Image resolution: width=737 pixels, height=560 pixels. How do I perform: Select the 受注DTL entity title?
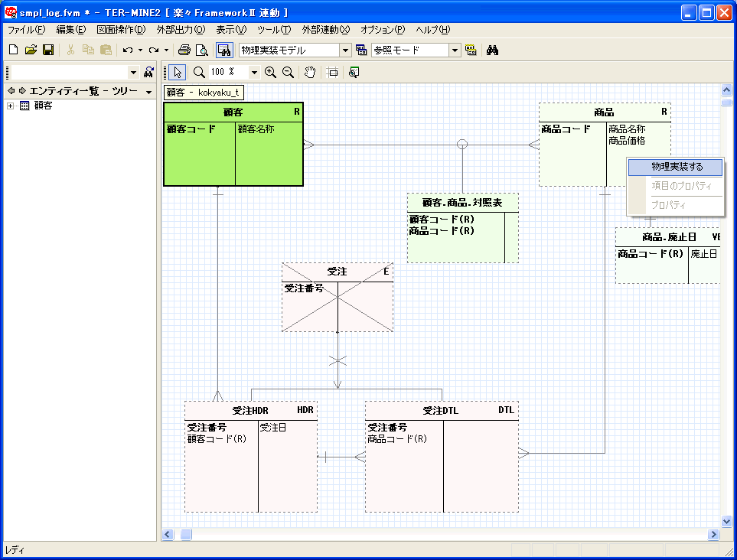pyautogui.click(x=440, y=411)
